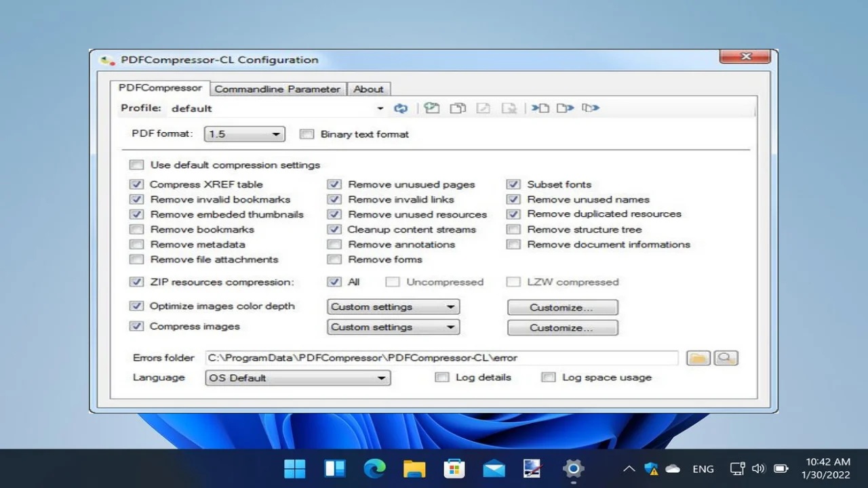This screenshot has height=488, width=868.
Task: Open the About tab
Action: pyautogui.click(x=368, y=89)
